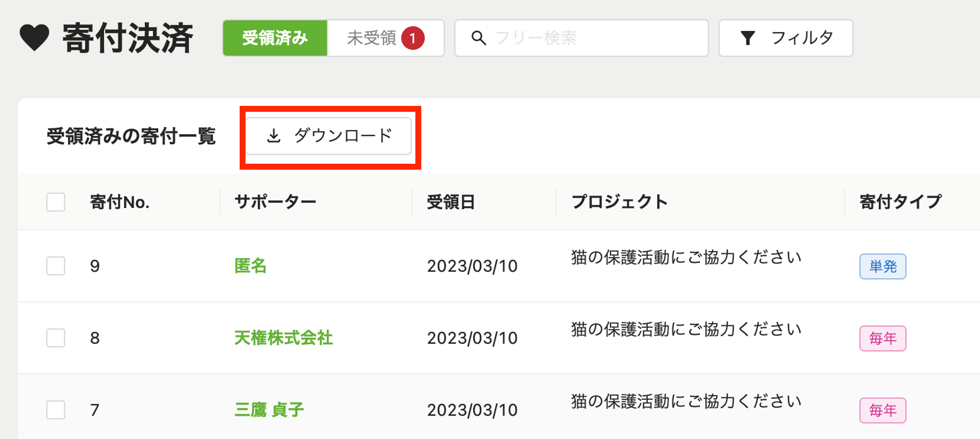Click the 単発 donation type badge
Viewport: 980px width, 439px height.
coord(882,266)
